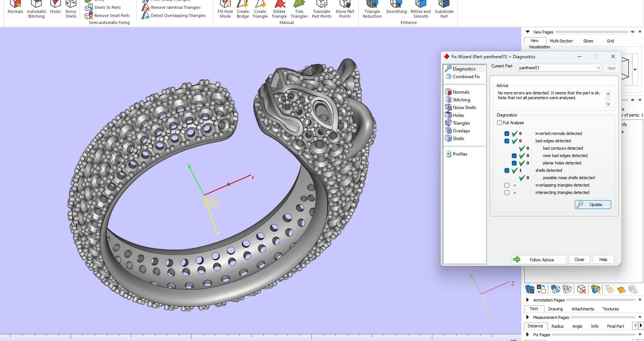
Task: Click the Update button in Diagnostics
Action: (x=593, y=205)
